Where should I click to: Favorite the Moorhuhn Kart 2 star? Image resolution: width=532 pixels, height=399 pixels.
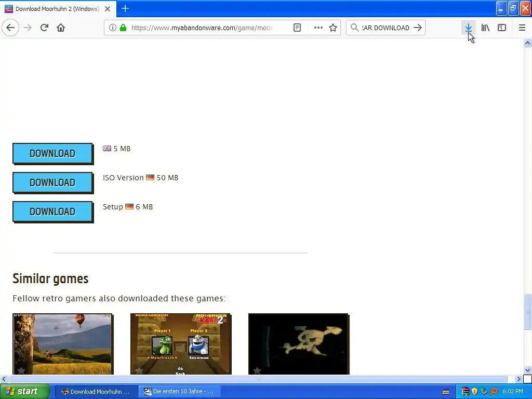pyautogui.click(x=139, y=370)
